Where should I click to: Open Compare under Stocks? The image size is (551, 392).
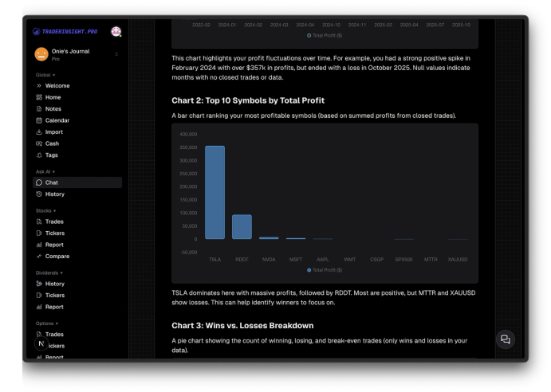[57, 257]
